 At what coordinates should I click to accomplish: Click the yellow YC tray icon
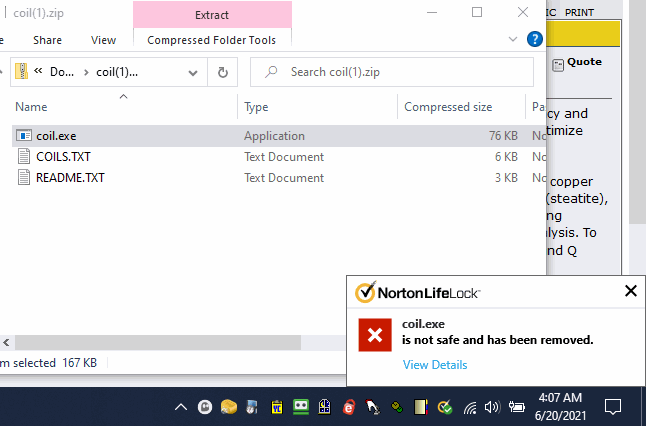pos(277,407)
